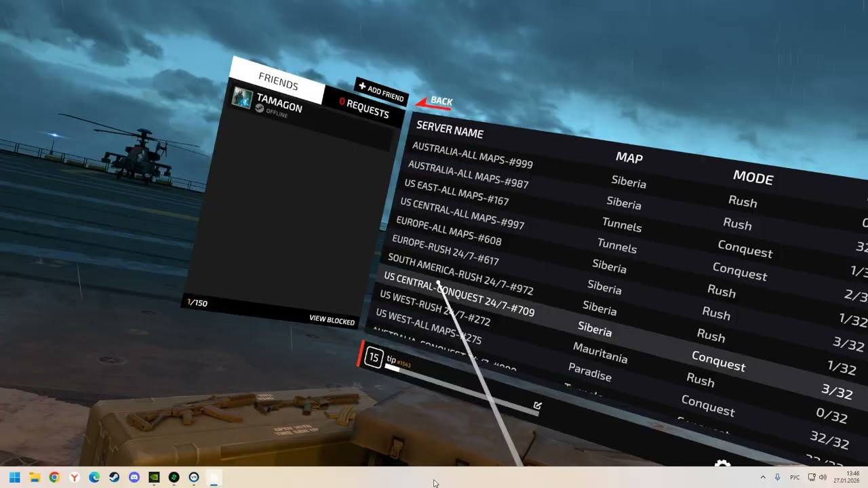Select the active blank app taskbar icon
868x488 pixels.
[x=214, y=477]
